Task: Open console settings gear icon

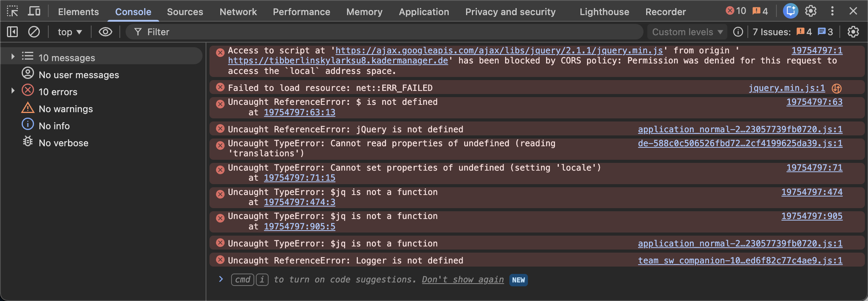Action: [853, 32]
